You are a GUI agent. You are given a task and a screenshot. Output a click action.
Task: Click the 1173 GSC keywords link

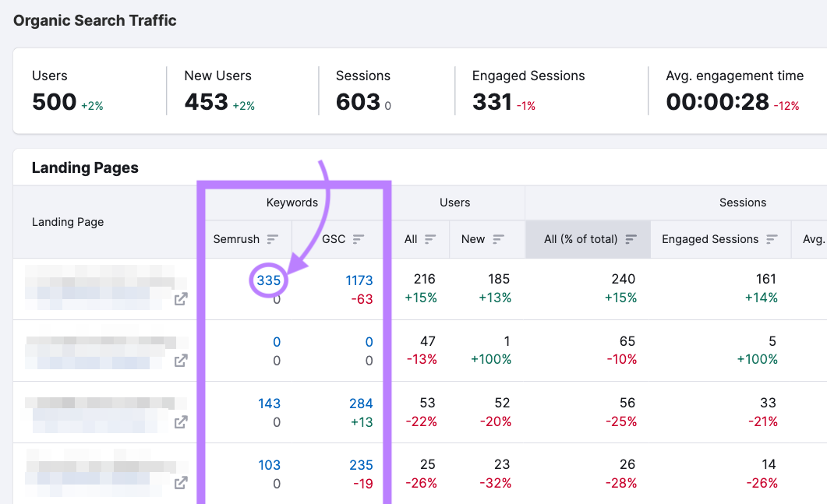360,280
